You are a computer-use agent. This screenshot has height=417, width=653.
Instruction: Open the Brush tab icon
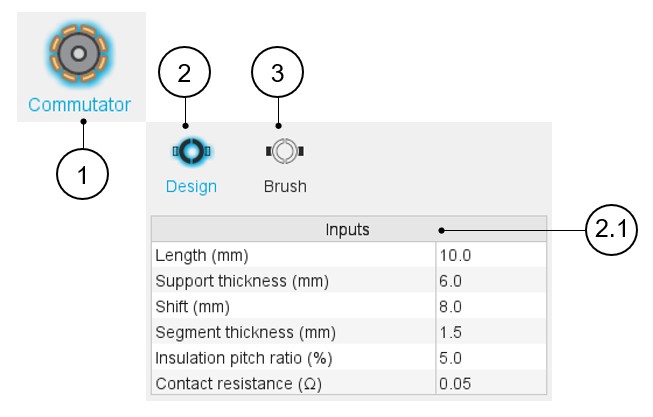[284, 151]
